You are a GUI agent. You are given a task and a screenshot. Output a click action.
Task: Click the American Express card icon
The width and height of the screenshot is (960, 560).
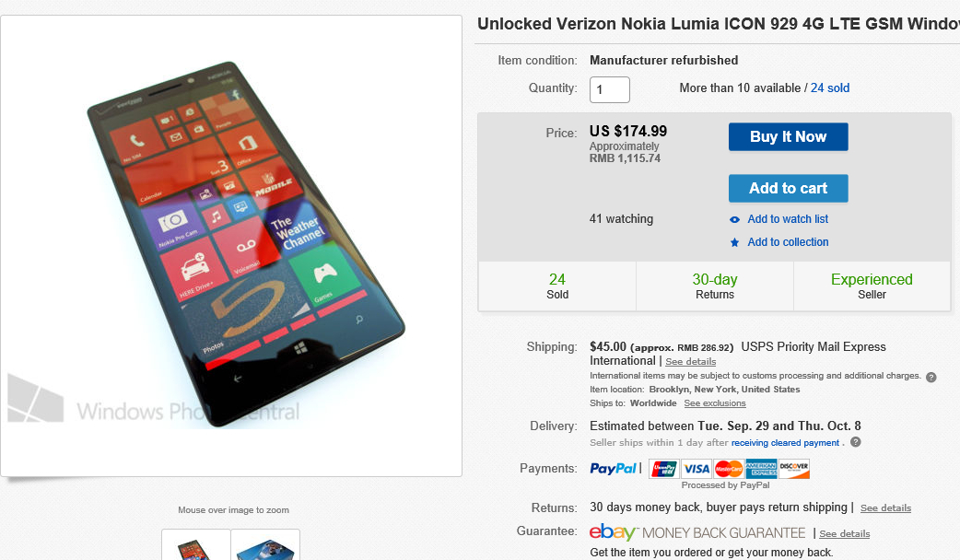(x=761, y=469)
